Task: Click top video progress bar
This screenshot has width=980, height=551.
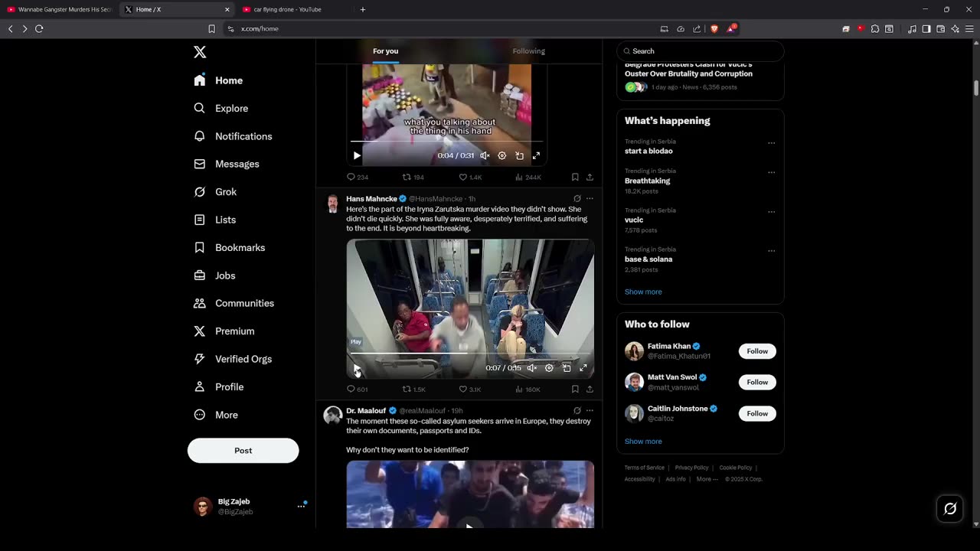Action: [447, 142]
